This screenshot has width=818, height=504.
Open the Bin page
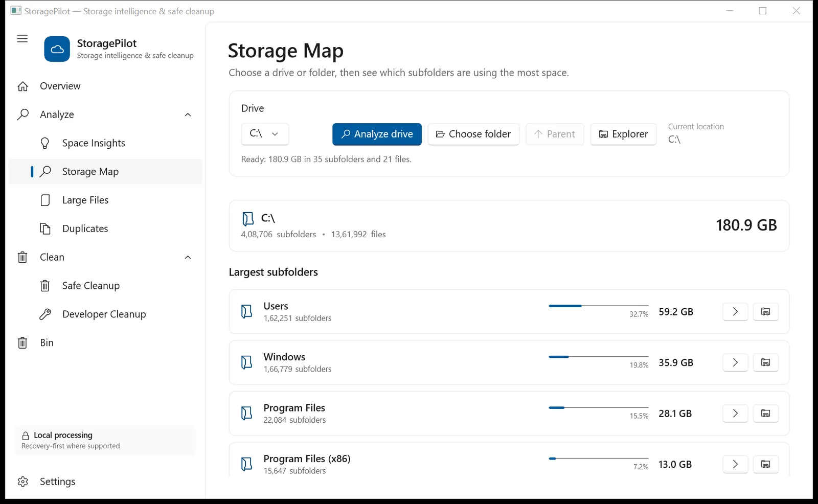pyautogui.click(x=105, y=343)
